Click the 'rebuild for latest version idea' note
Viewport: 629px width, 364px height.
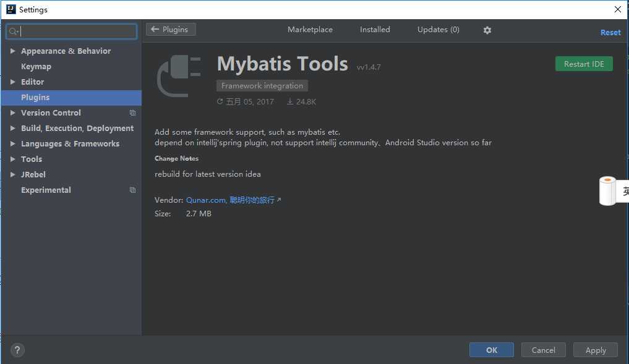coord(208,174)
